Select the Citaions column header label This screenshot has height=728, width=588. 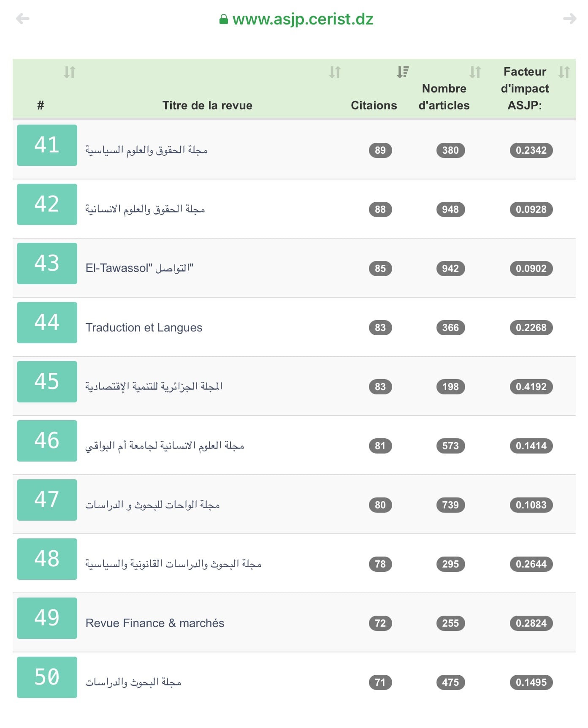374,106
